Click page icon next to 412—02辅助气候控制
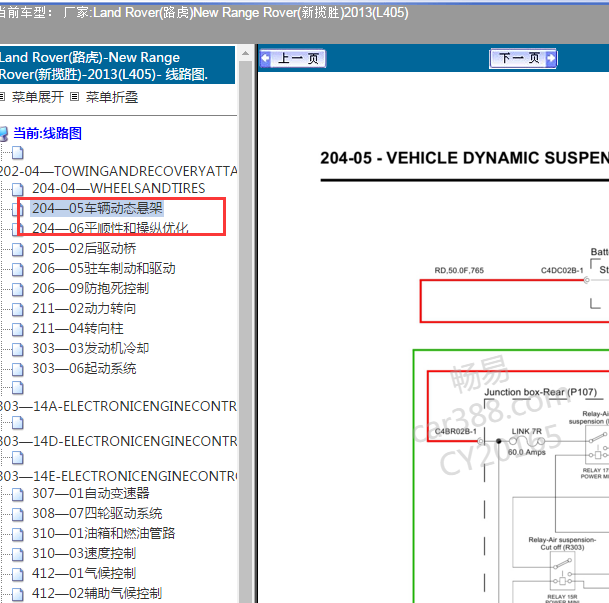609x603 pixels. (17, 594)
